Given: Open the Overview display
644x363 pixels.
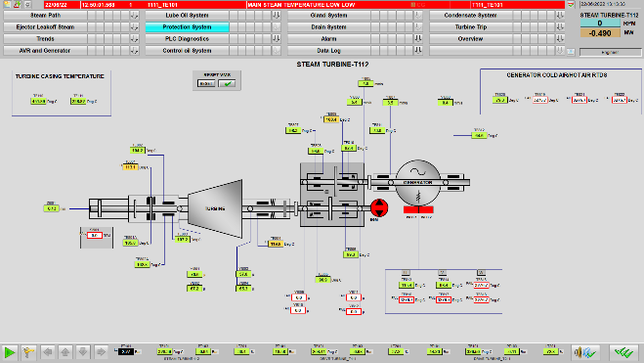Looking at the screenshot, I should pos(470,39).
